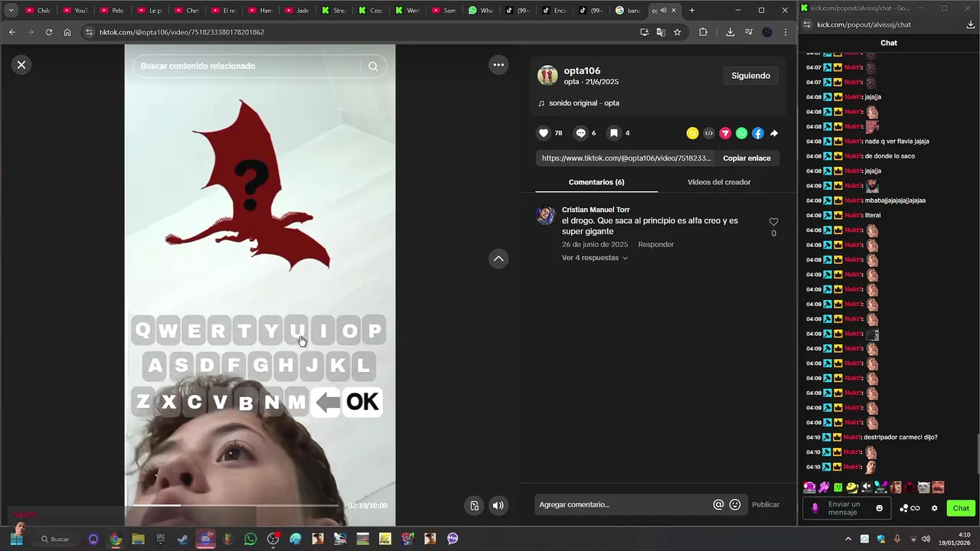Open Cristian Manuel Torr's profile avatar
Viewport: 980px width, 551px height.
coord(546,216)
